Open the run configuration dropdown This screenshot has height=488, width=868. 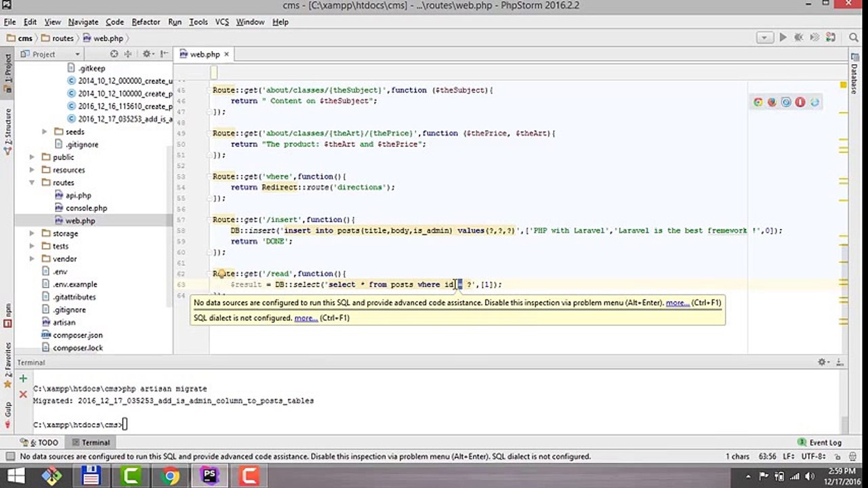tap(765, 38)
